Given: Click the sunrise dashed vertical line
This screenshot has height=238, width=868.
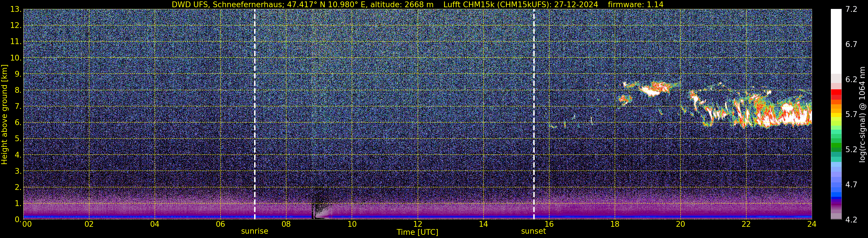Looking at the screenshot, I should (255, 114).
